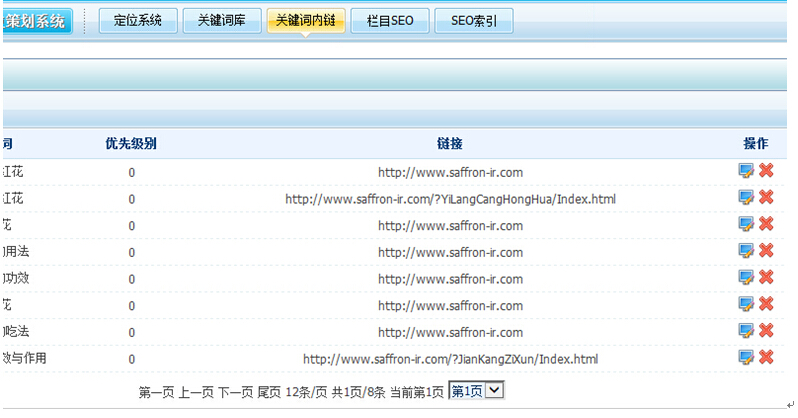Click edit icon for YiLangCangHongHua row
This screenshot has height=418, width=798.
point(746,197)
